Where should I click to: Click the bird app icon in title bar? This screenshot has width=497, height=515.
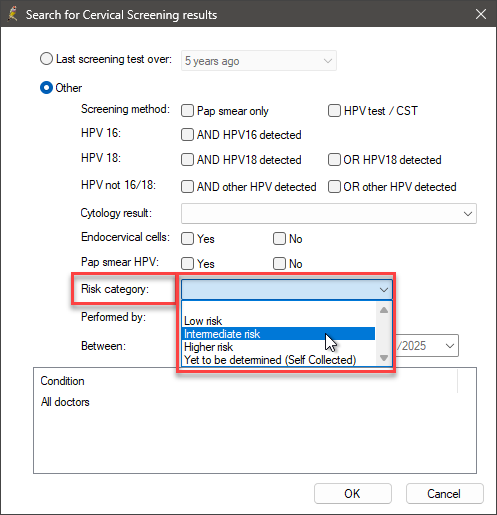coord(13,14)
